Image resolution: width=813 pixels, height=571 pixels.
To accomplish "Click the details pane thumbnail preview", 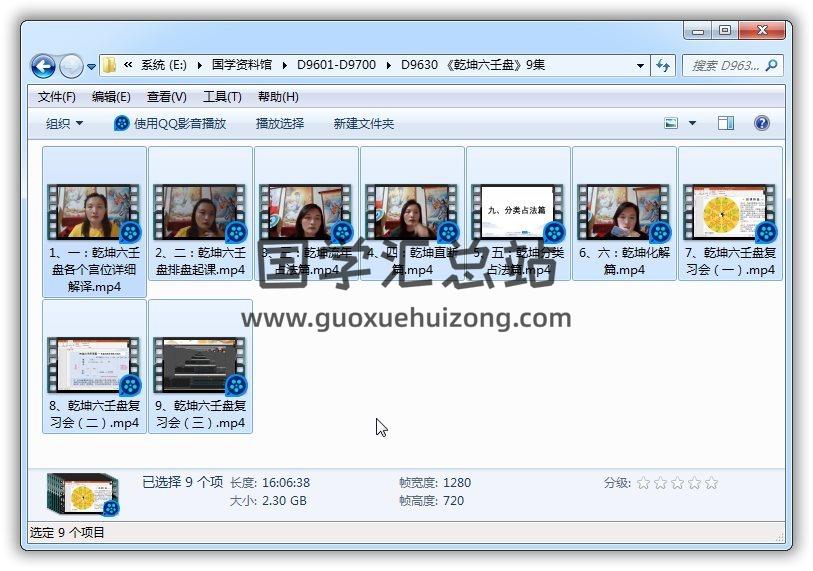I will click(x=83, y=495).
